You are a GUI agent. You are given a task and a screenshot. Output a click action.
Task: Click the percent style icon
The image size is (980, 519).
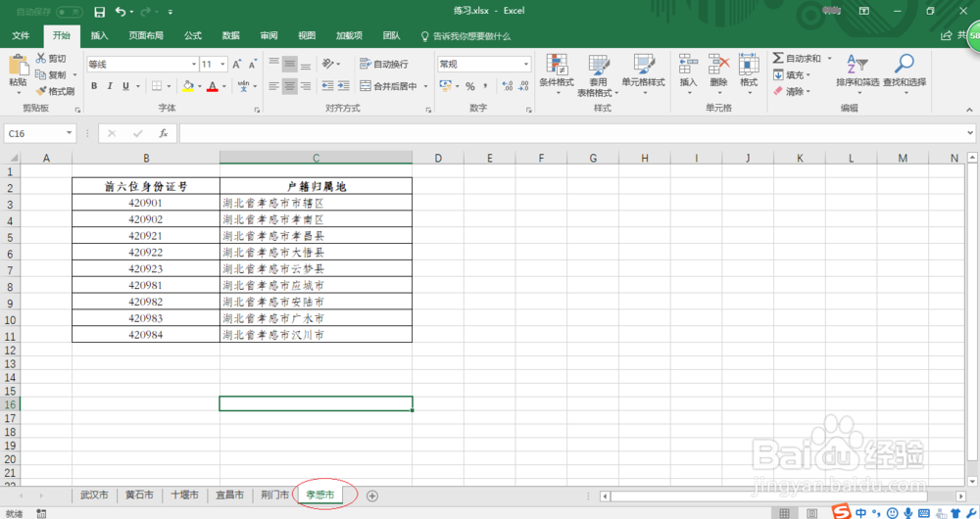coord(470,86)
